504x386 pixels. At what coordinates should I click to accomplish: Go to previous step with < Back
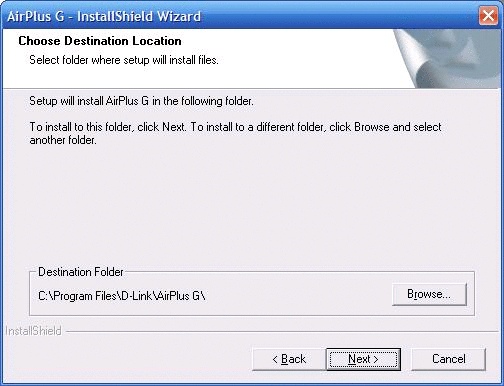(289, 359)
